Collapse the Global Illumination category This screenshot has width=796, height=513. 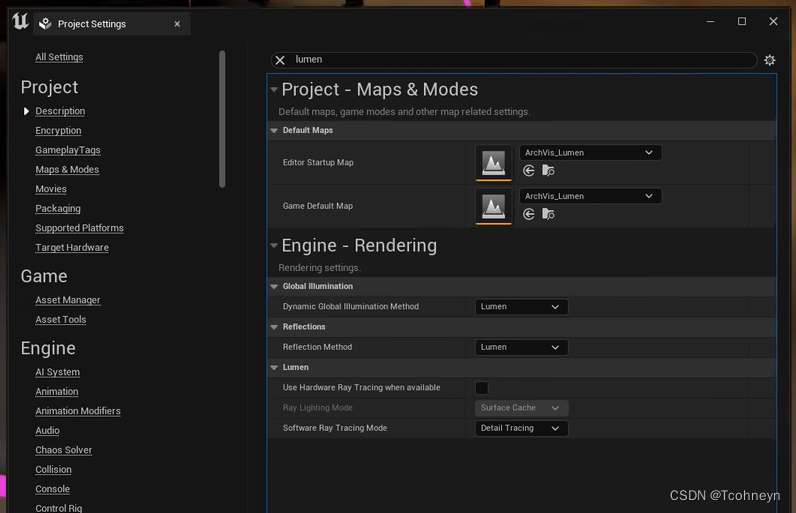[274, 287]
